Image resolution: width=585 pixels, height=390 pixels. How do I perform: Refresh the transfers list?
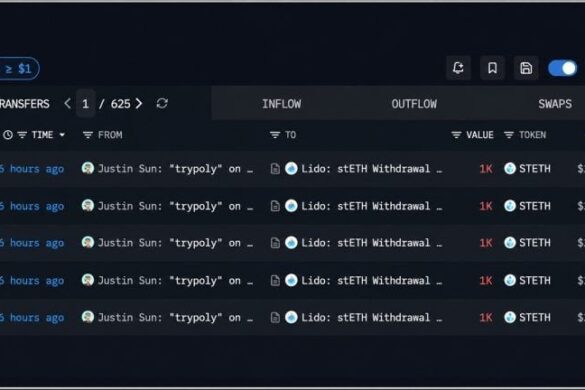[162, 103]
